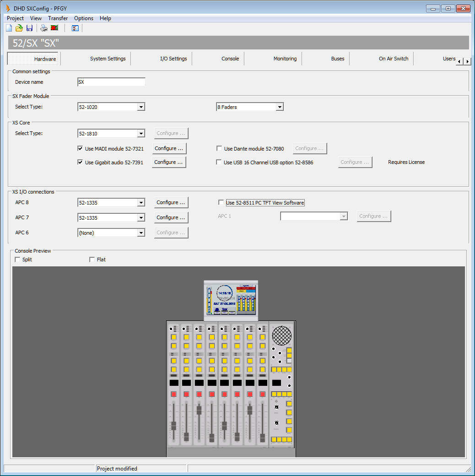Expand the APC 7 dropdown
Image resolution: width=475 pixels, height=476 pixels.
pyautogui.click(x=141, y=218)
